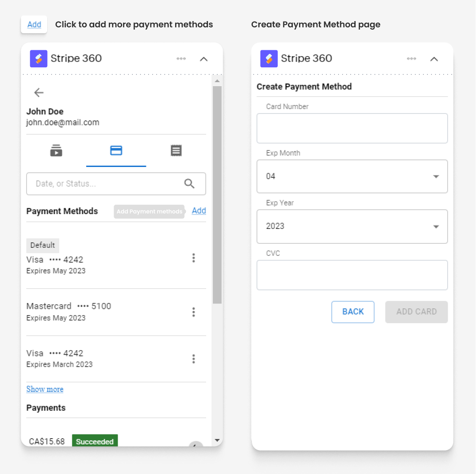Collapse the Create Payment Method panel
Screen dimensions: 476x474
[434, 59]
